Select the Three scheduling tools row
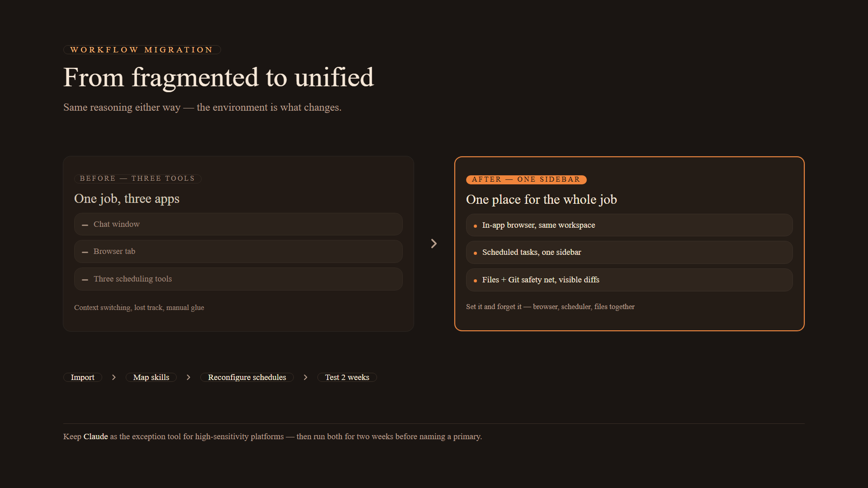The width and height of the screenshot is (868, 488). click(x=238, y=279)
